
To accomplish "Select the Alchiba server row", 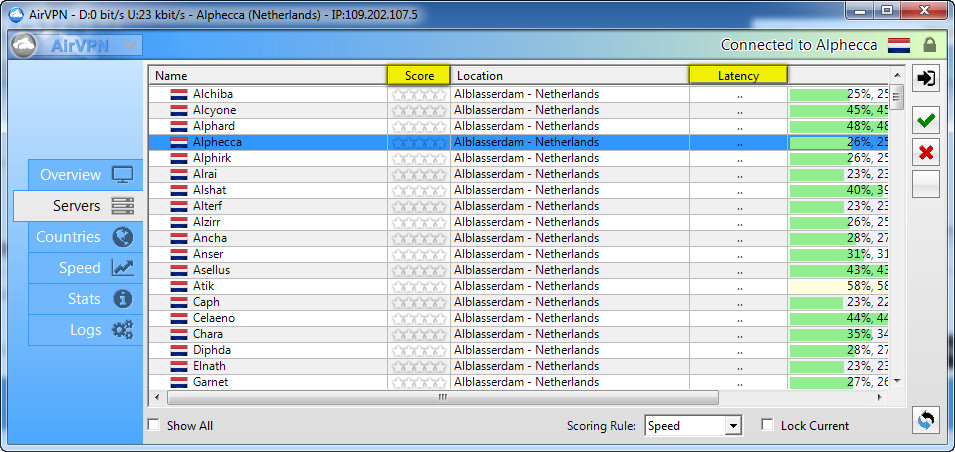I will [x=518, y=94].
